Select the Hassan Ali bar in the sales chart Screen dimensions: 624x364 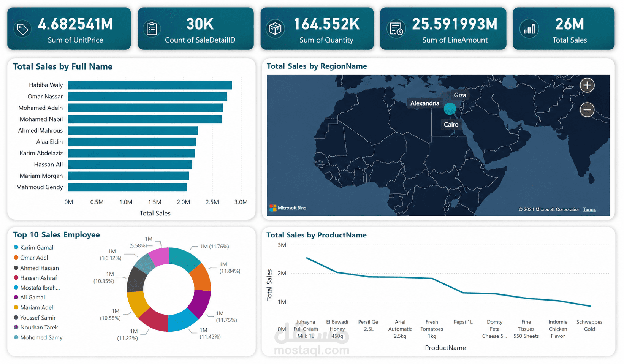coord(130,165)
